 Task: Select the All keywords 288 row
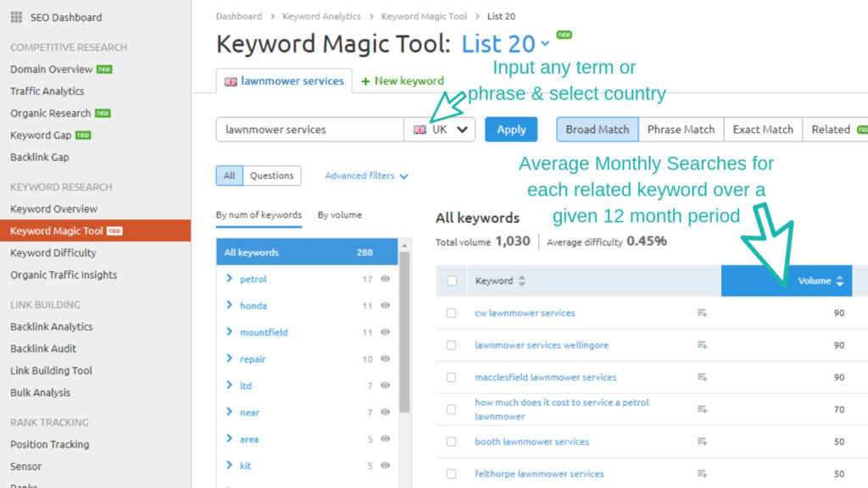click(x=307, y=252)
